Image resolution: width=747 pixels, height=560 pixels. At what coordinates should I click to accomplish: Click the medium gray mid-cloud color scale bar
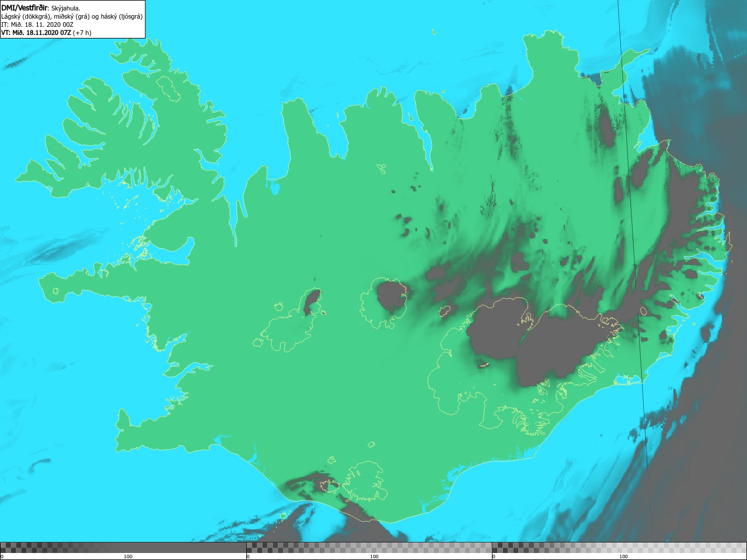tap(369, 548)
